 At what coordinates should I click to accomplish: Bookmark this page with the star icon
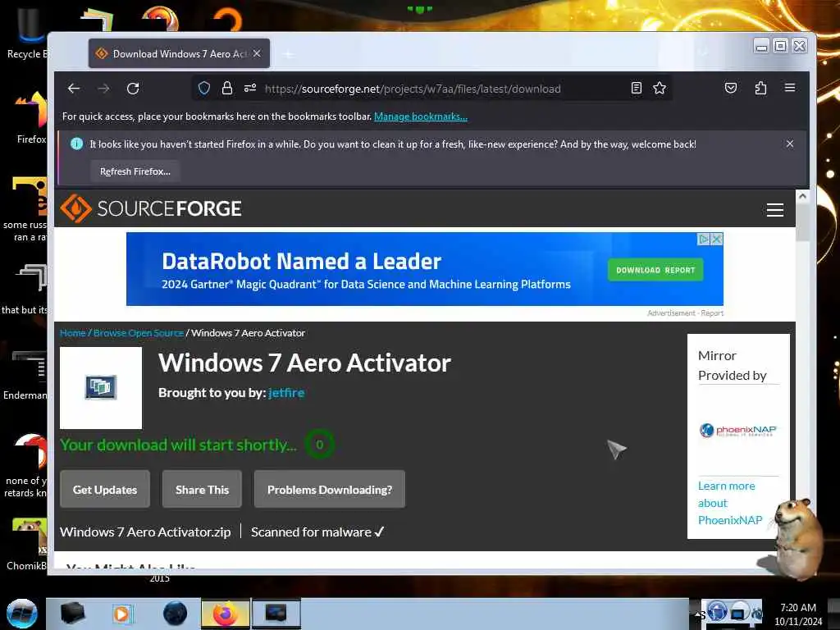pyautogui.click(x=660, y=88)
